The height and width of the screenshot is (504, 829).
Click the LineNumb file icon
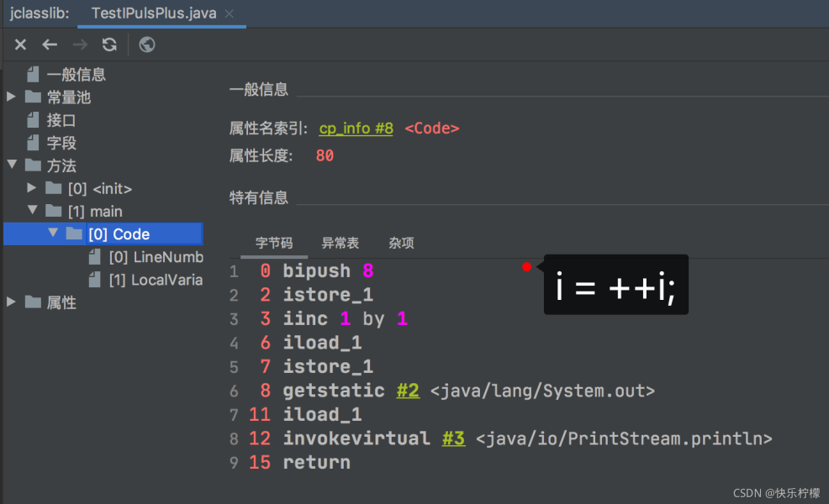[95, 257]
